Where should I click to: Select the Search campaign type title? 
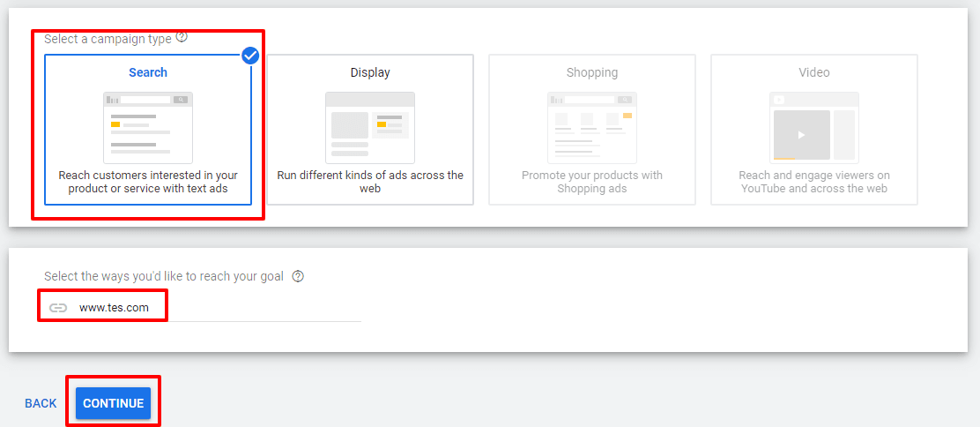[x=148, y=72]
